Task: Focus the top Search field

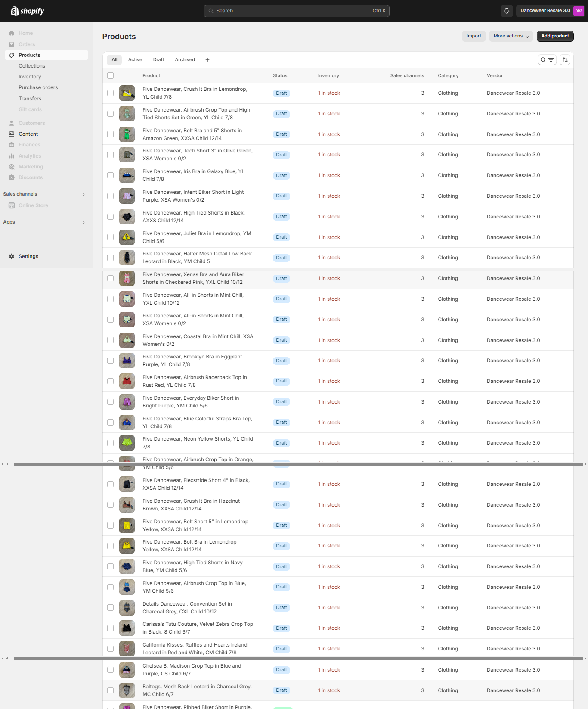Action: (x=296, y=11)
